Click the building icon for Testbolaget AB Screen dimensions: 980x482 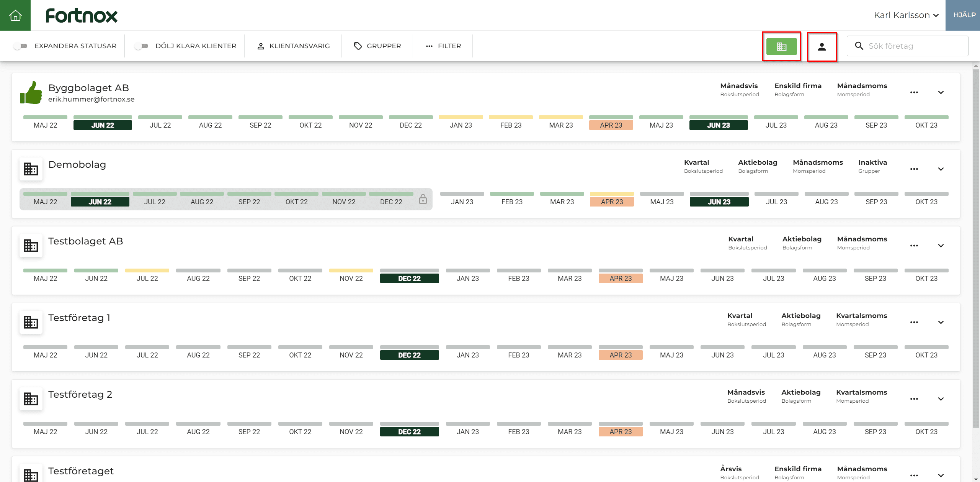coord(31,246)
